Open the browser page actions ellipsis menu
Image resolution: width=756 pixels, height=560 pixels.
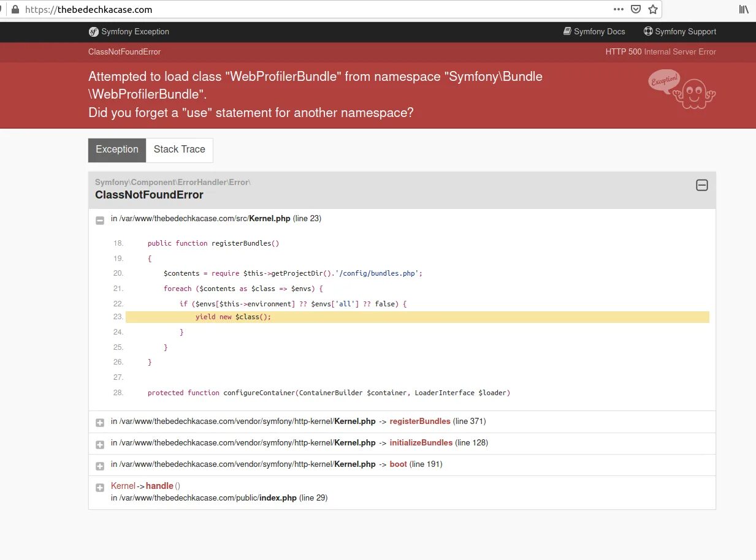[619, 9]
